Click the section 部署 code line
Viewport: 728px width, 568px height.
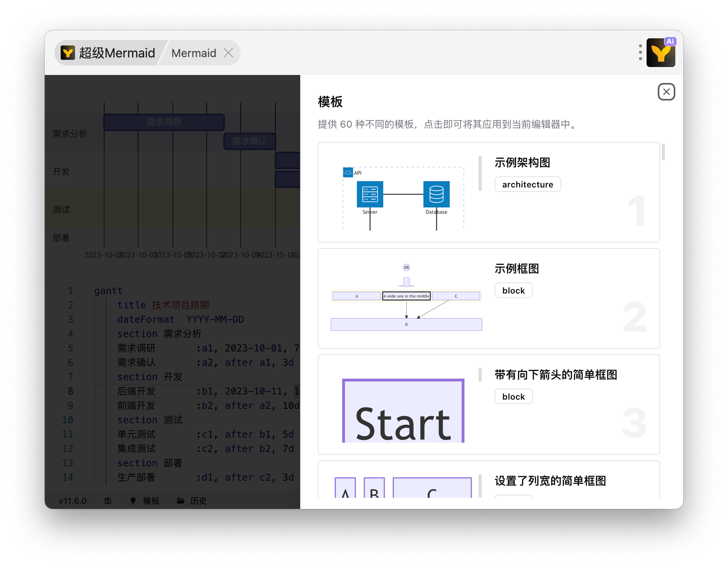click(150, 463)
